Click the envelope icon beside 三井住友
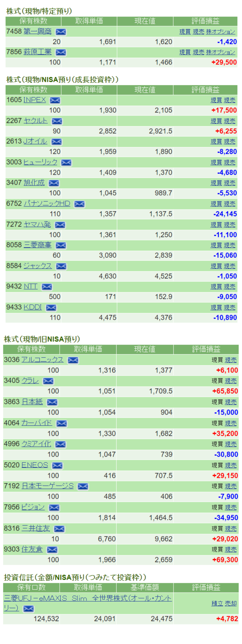 (x=59, y=529)
